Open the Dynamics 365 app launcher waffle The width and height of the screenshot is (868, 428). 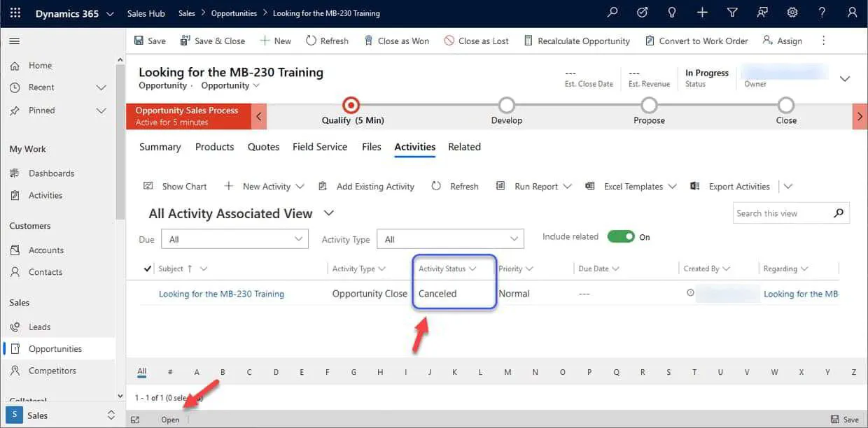pyautogui.click(x=15, y=13)
